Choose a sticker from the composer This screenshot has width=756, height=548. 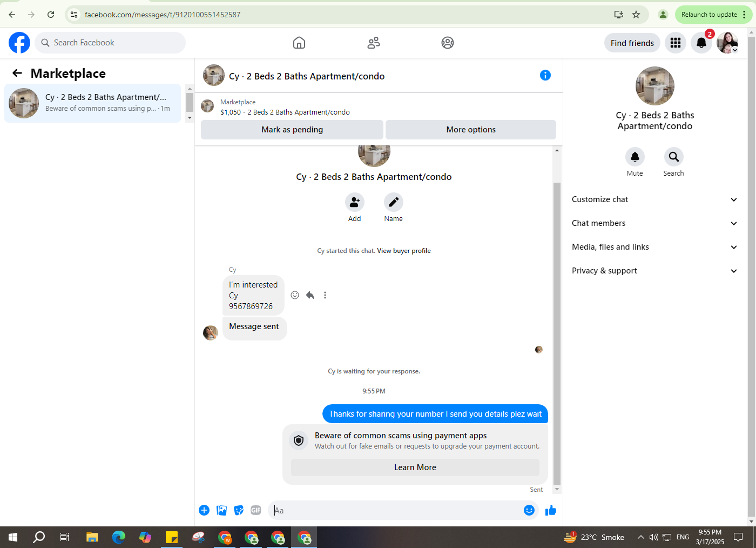(x=239, y=510)
